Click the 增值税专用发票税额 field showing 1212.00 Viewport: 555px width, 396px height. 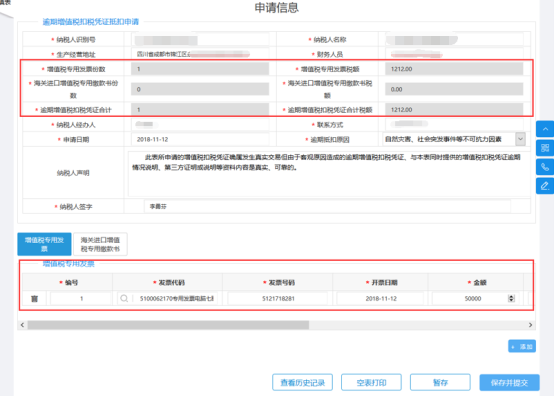pyautogui.click(x=454, y=69)
